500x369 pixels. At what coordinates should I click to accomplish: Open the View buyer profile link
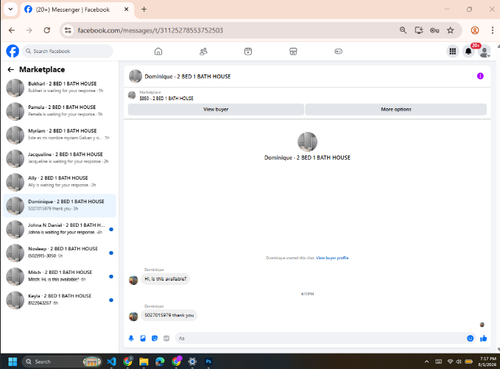click(x=332, y=258)
